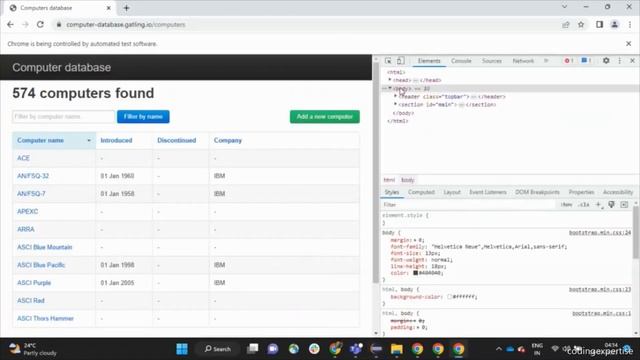
Task: Open Microsoft Teams from the taskbar
Action: click(356, 349)
